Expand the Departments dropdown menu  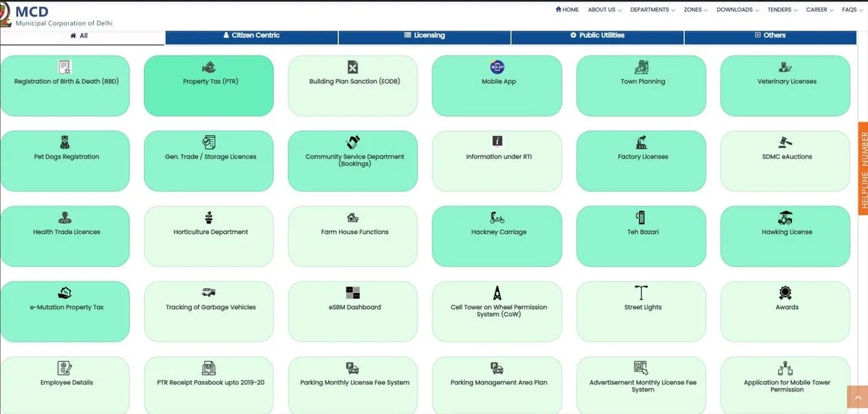point(652,10)
